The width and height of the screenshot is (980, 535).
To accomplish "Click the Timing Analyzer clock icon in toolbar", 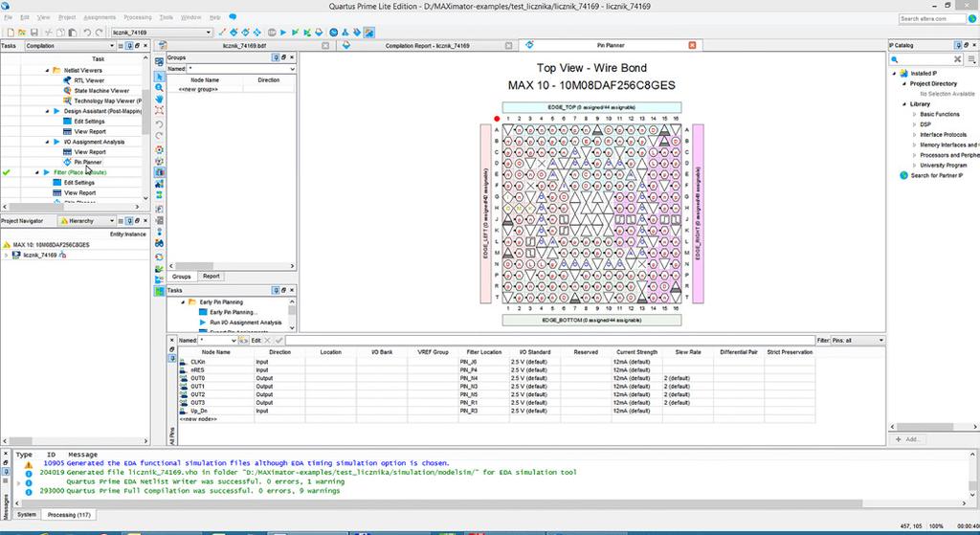I will (333, 33).
